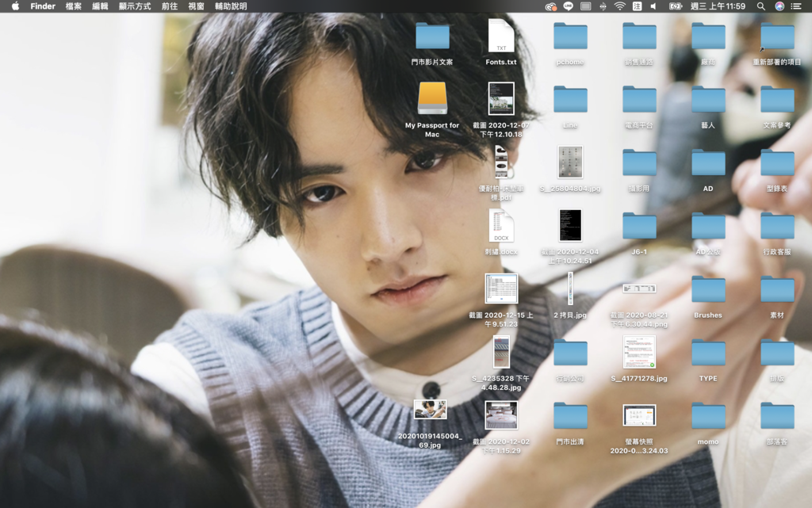The height and width of the screenshot is (508, 812).
Task: Select the 部落客 folder
Action: click(777, 416)
